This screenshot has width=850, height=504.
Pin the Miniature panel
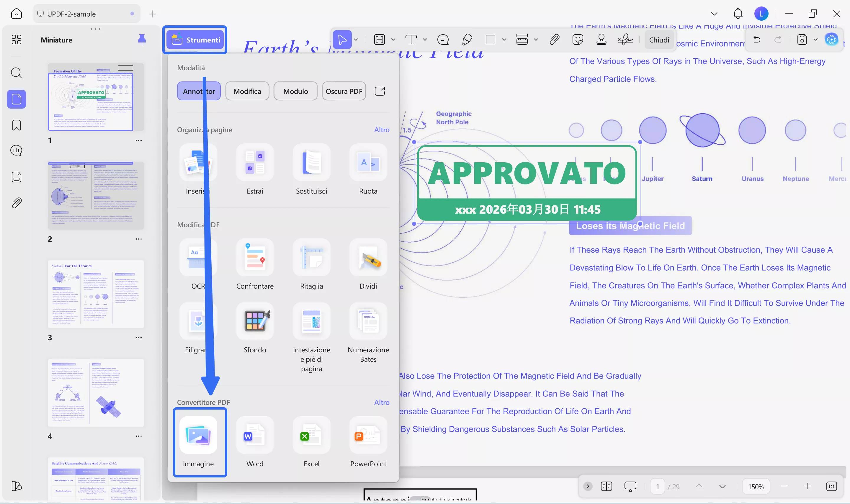point(142,40)
